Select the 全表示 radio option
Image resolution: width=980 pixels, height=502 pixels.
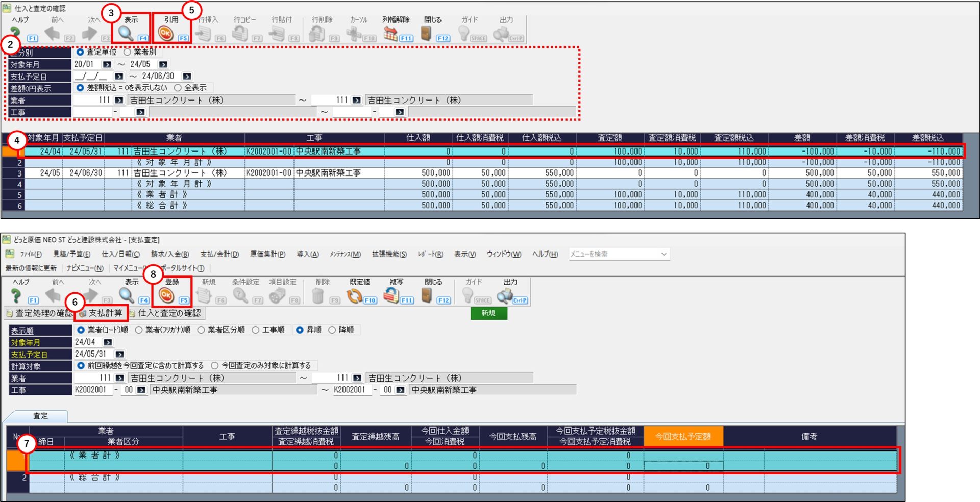pyautogui.click(x=178, y=88)
